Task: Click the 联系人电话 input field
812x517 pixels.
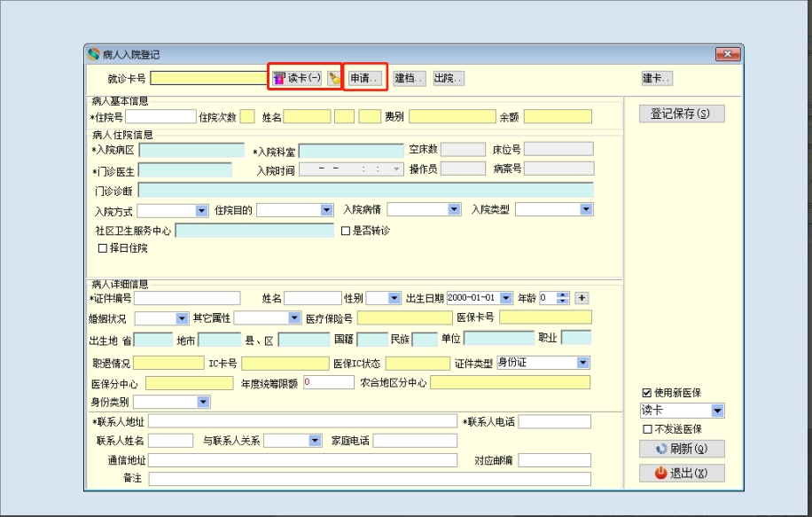Action: point(555,422)
